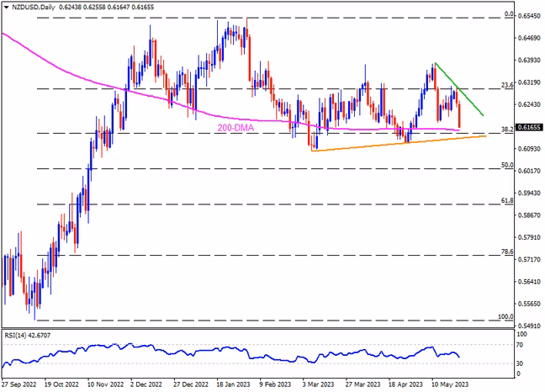Click the 19 Oct 2022 date label
Image resolution: width=545 pixels, height=392 pixels.
click(x=61, y=384)
